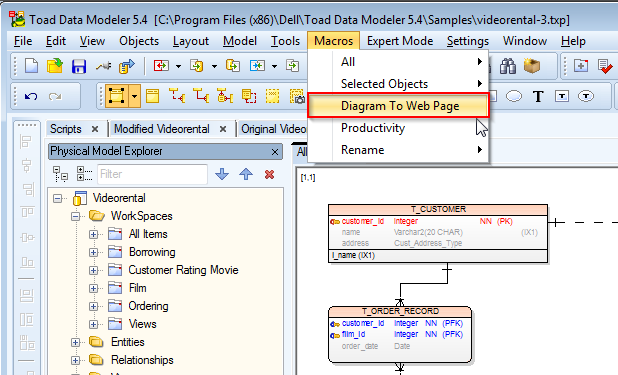Switch to the Scripts tab
This screenshot has height=375, width=618.
click(65, 129)
